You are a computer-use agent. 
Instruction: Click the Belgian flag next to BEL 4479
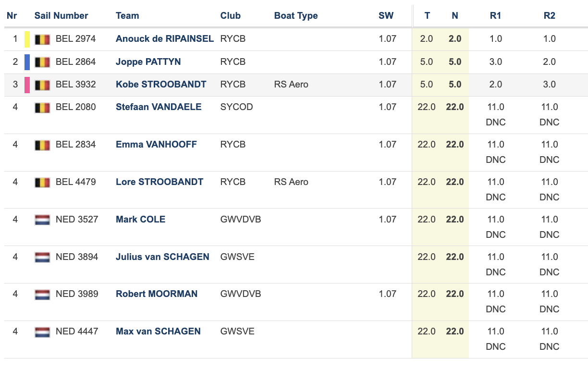pos(42,183)
